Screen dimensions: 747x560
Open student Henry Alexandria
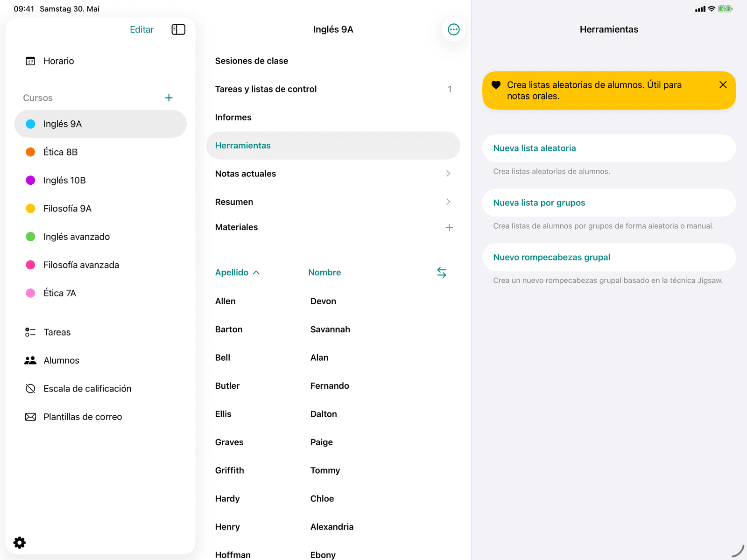(x=333, y=527)
